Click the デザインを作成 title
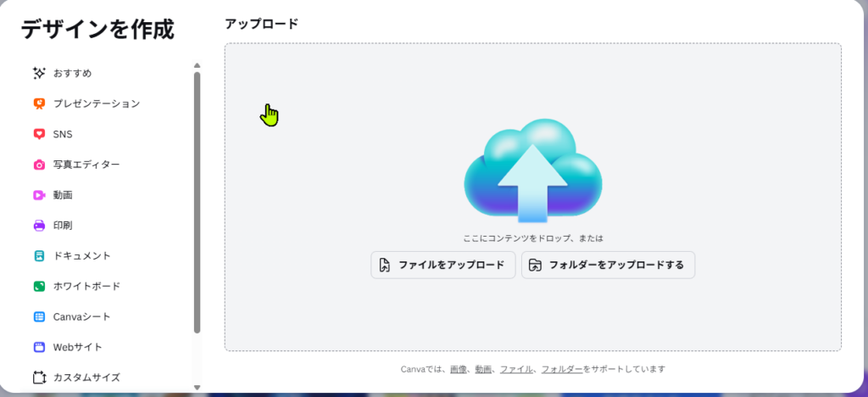868x397 pixels. click(97, 29)
